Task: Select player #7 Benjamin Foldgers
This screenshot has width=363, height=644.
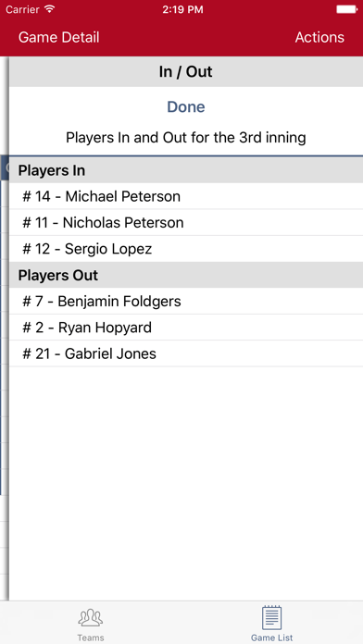Action: coord(186,302)
